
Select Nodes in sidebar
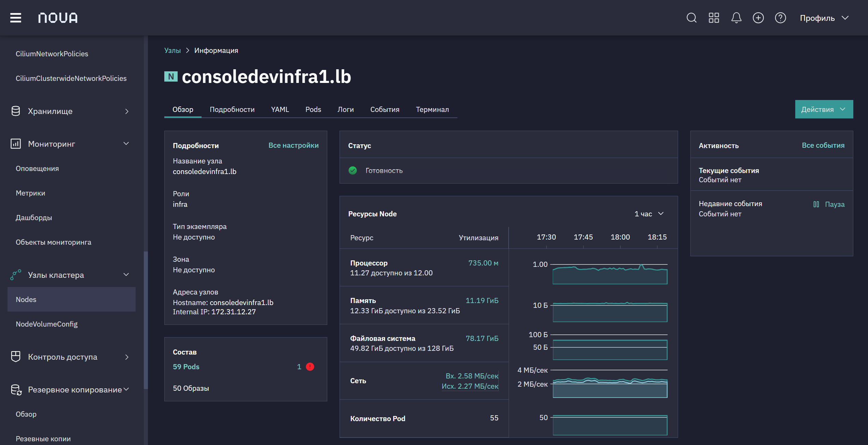point(71,299)
